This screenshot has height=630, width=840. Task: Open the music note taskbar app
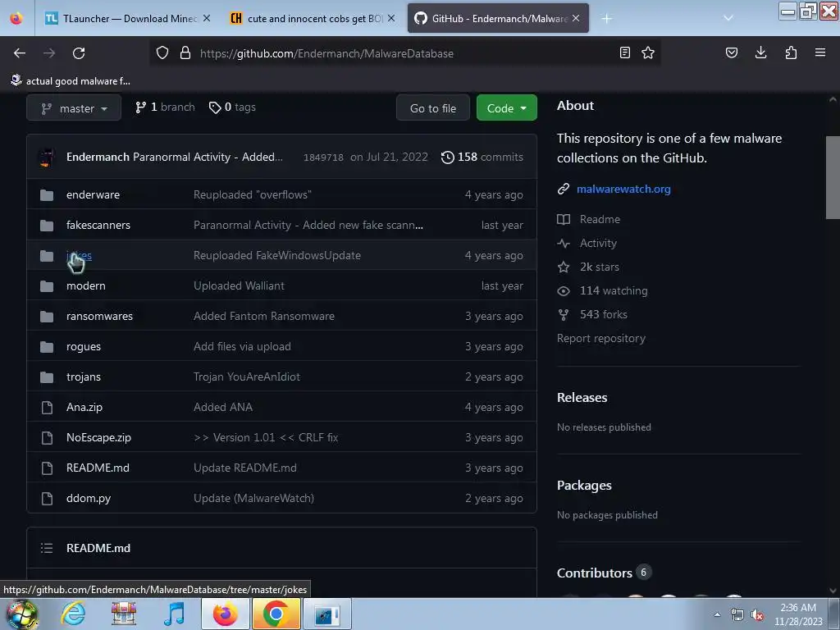point(174,614)
